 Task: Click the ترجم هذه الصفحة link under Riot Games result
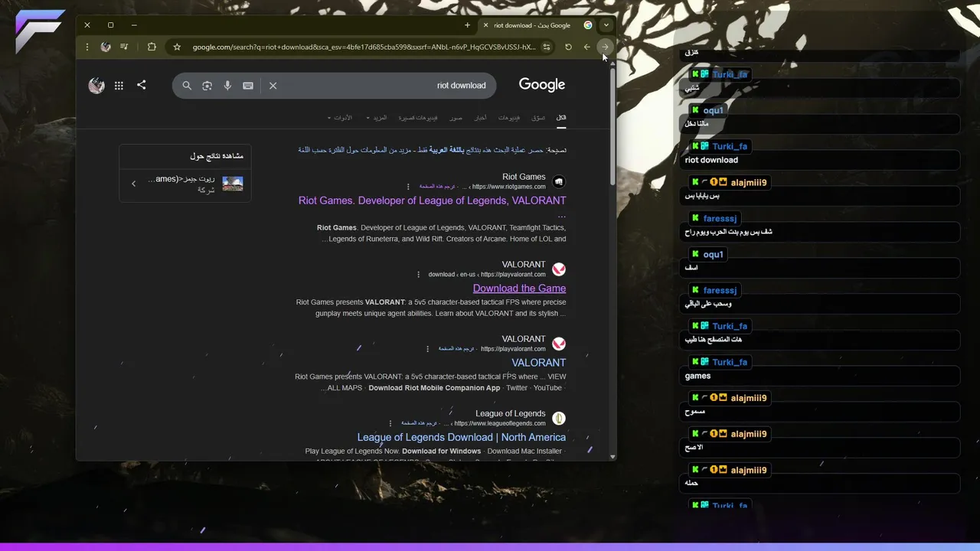[437, 187]
